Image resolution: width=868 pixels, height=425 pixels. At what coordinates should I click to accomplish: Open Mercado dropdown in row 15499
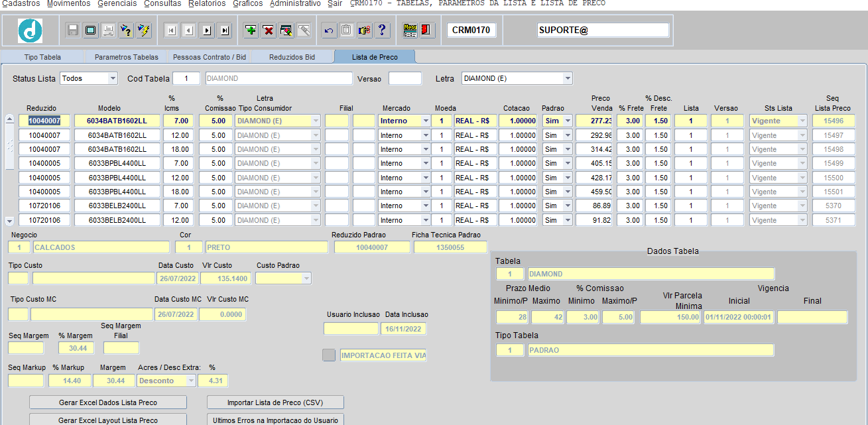(425, 163)
